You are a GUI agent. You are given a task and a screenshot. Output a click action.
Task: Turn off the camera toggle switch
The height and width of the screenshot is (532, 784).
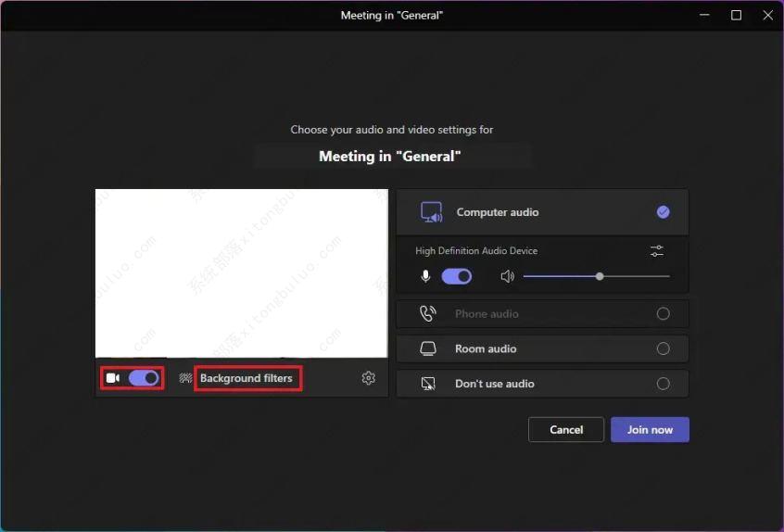click(144, 378)
